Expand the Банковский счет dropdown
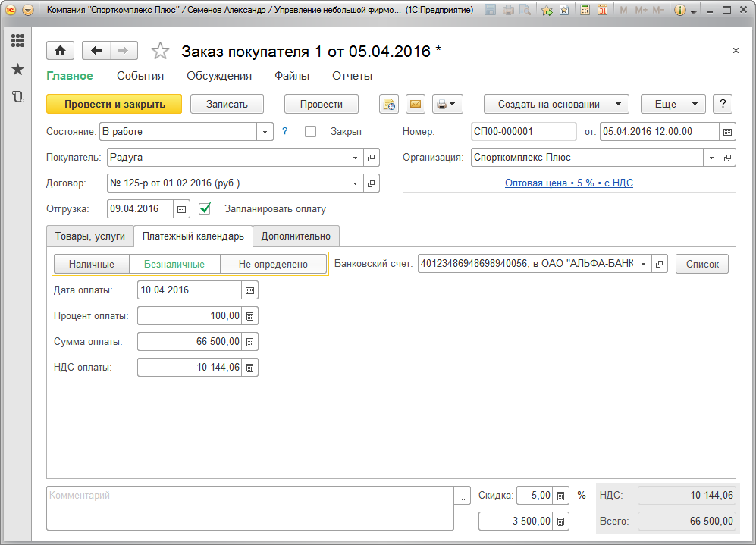This screenshot has height=545, width=756. point(643,264)
